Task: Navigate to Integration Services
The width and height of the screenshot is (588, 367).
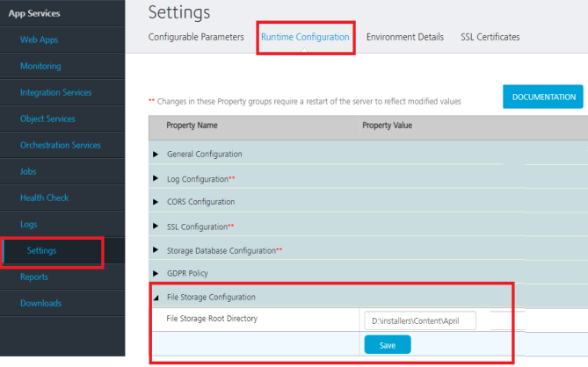Action: [x=55, y=92]
